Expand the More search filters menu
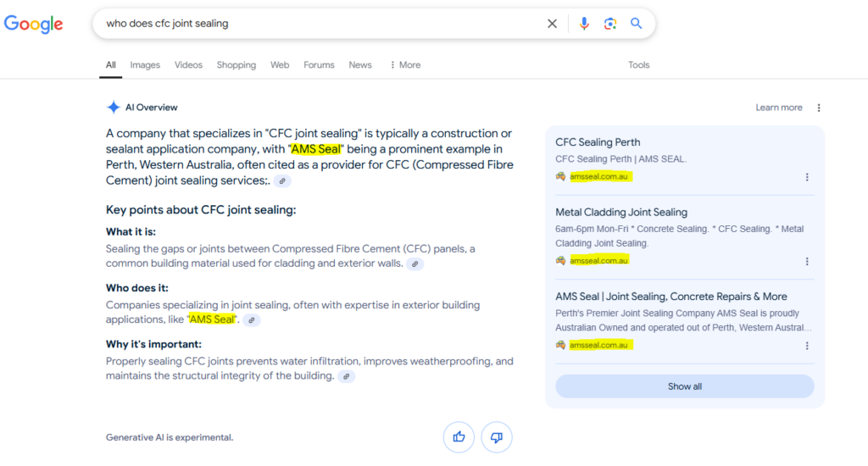 click(405, 64)
